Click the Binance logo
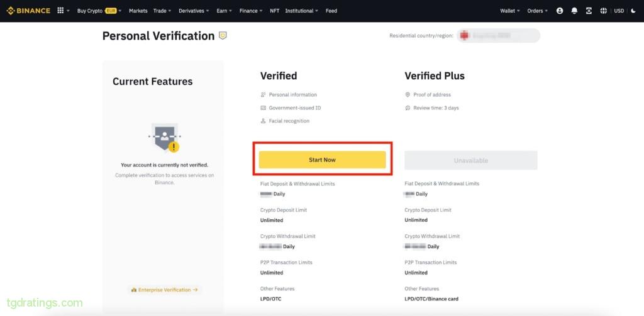 pyautogui.click(x=28, y=11)
